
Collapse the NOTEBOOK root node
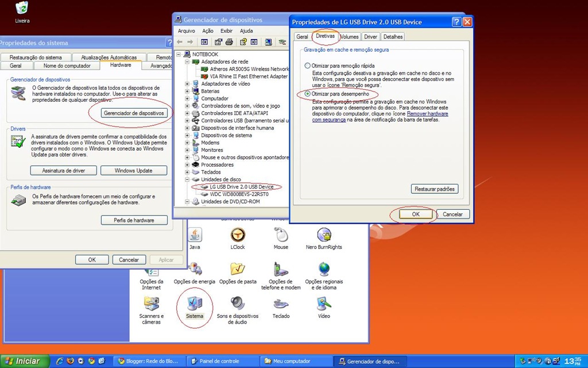click(x=179, y=54)
